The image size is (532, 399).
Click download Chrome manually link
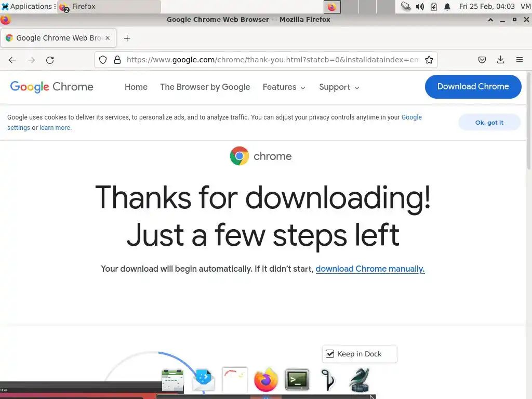point(370,269)
